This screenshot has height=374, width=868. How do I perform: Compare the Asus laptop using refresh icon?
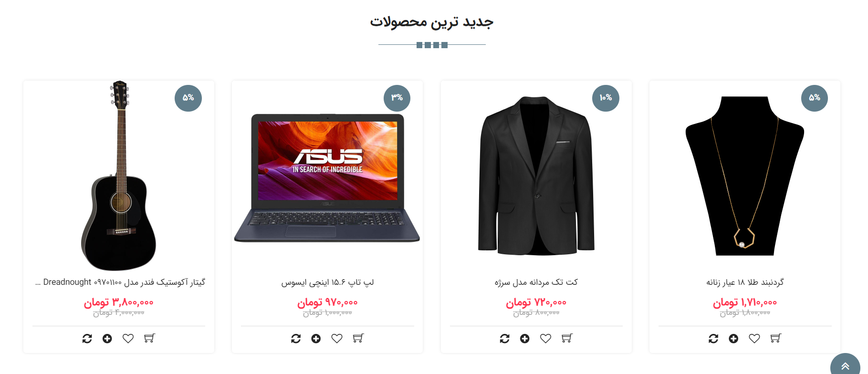click(296, 338)
